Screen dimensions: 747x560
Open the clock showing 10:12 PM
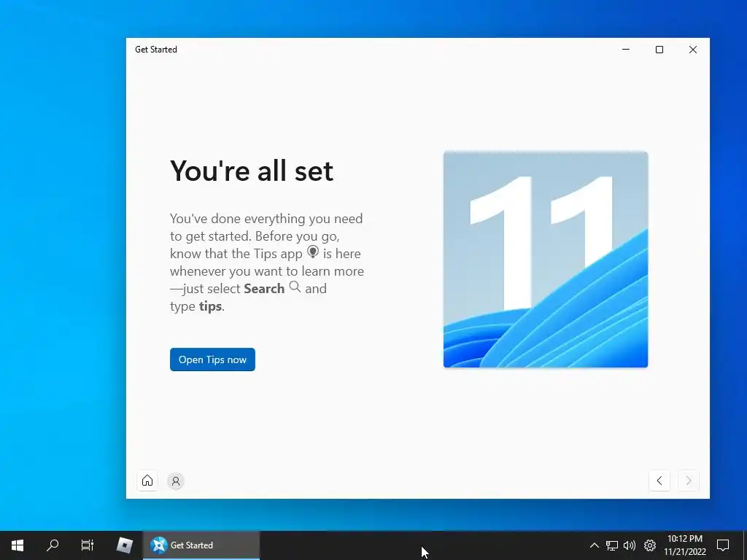(x=685, y=545)
